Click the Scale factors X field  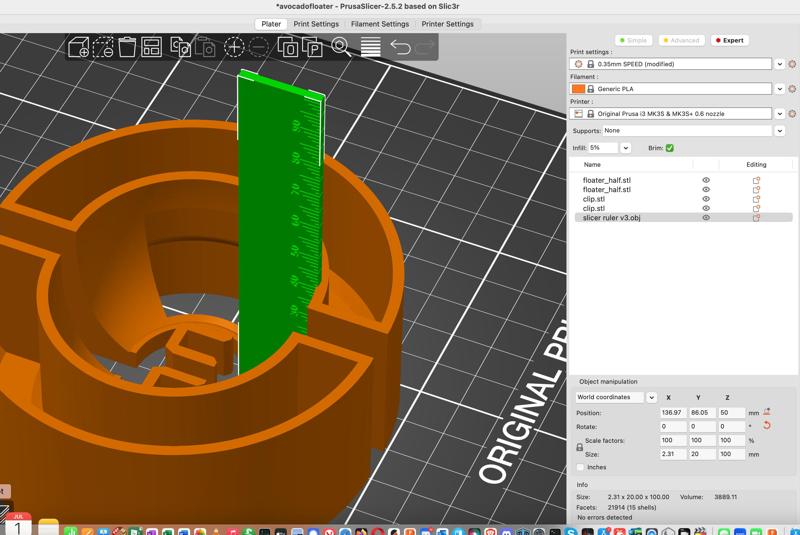click(673, 440)
